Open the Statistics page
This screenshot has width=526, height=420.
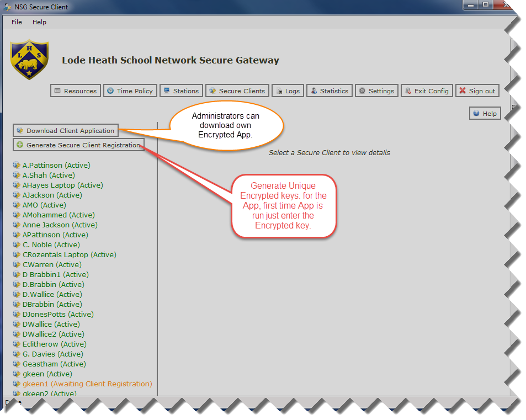[x=329, y=91]
